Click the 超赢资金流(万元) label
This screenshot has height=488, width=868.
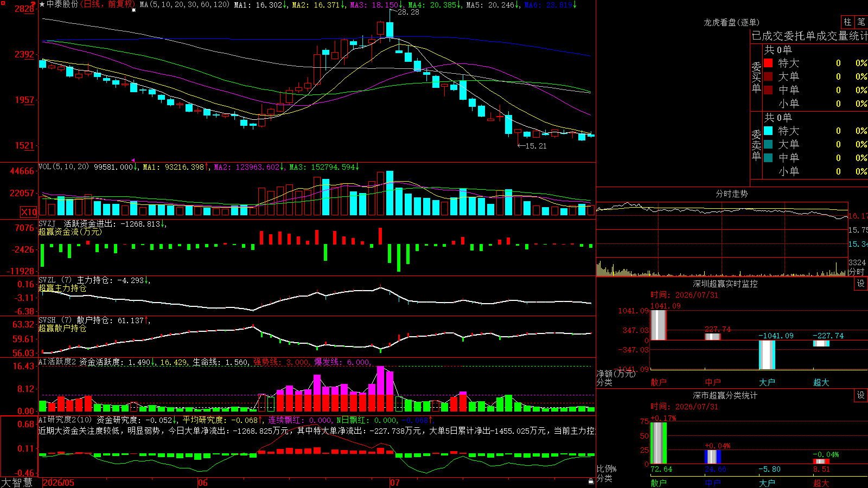[x=70, y=232]
